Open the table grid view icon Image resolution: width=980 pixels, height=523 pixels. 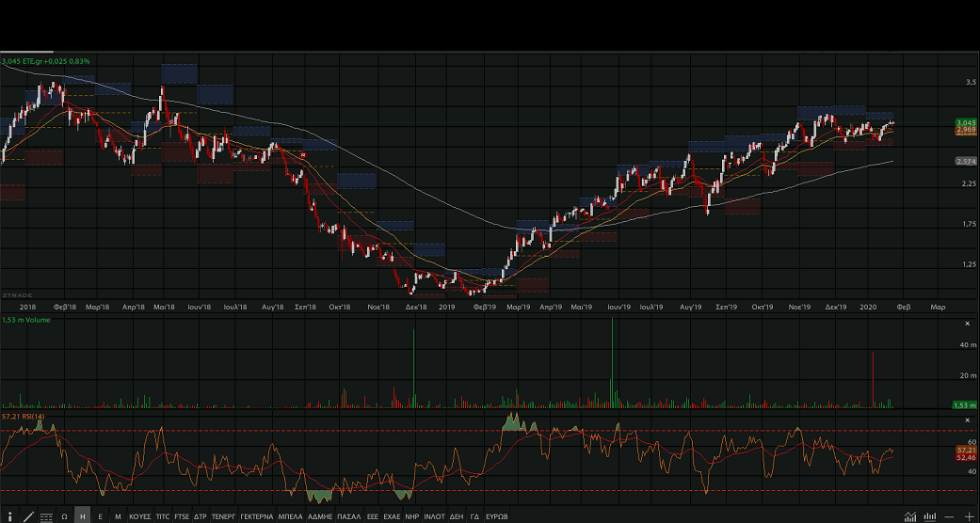click(x=46, y=516)
